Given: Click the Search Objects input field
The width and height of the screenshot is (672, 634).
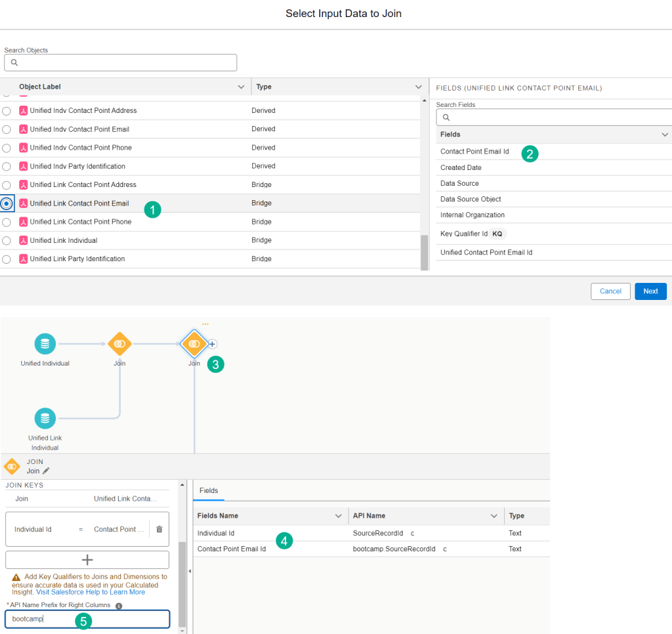Looking at the screenshot, I should click(x=120, y=62).
